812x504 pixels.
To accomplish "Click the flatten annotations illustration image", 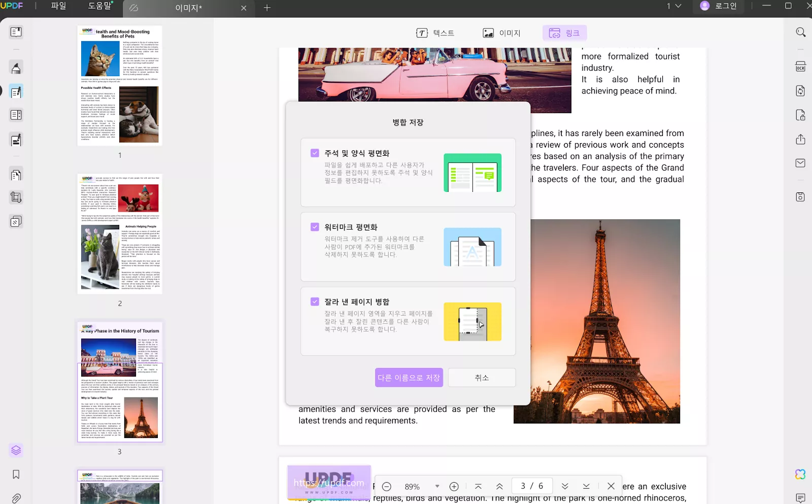I will 472,173.
